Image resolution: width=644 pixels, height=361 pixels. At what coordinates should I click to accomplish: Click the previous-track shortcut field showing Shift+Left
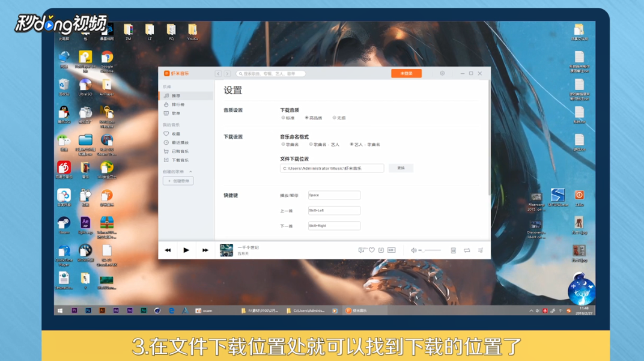tap(335, 211)
